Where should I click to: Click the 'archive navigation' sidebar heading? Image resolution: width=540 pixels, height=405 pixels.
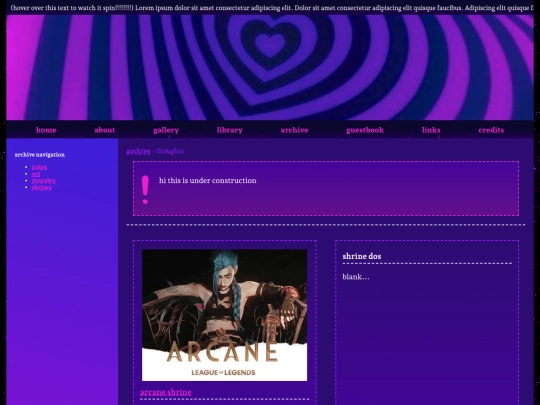tap(40, 155)
